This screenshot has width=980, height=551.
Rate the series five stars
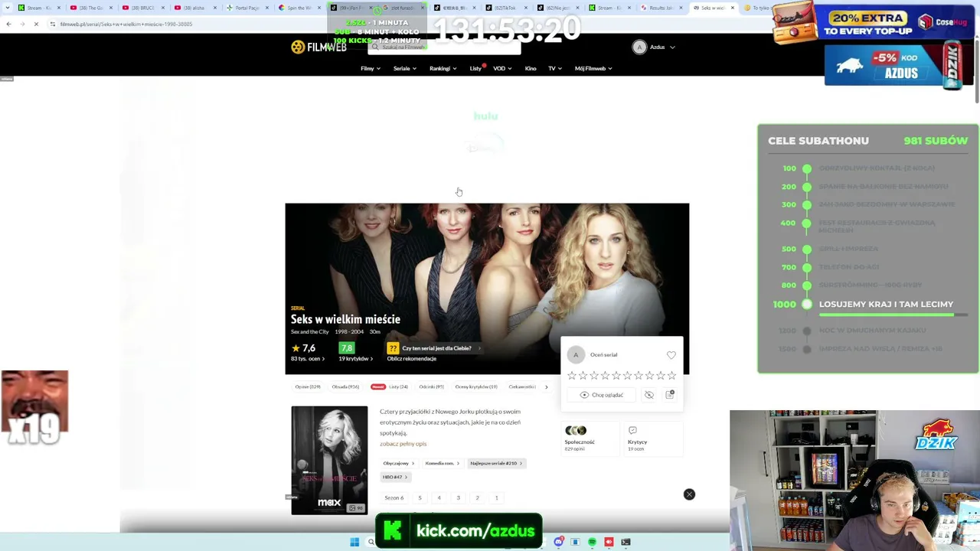tap(616, 376)
